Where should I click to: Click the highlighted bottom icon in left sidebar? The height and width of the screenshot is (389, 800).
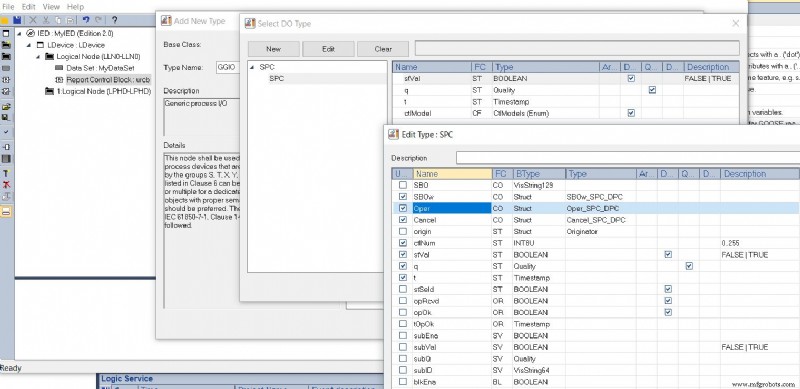point(6,211)
